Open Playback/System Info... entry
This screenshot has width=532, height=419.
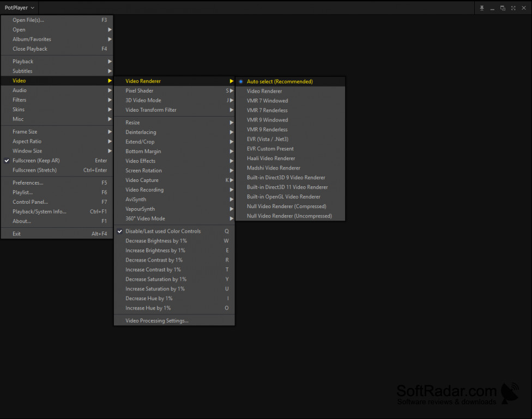57,211
